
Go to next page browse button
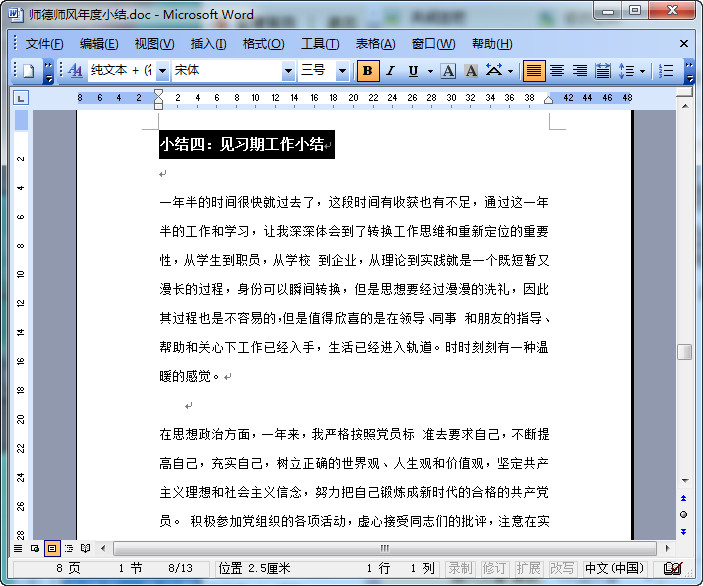pyautogui.click(x=683, y=532)
